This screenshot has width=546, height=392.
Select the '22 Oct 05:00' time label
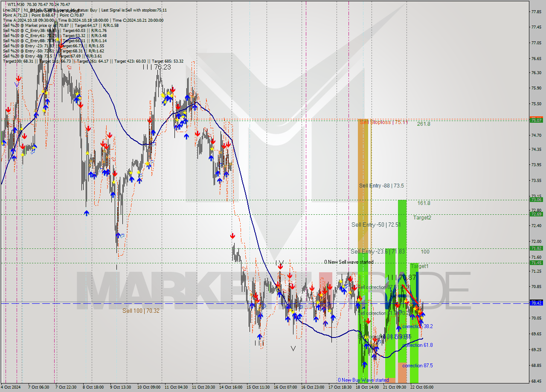tap(422, 387)
